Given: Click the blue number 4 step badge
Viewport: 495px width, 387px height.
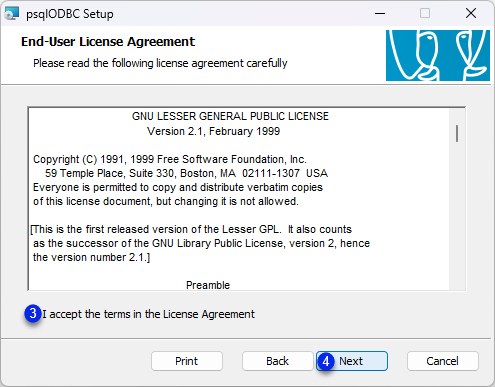Looking at the screenshot, I should tap(326, 361).
